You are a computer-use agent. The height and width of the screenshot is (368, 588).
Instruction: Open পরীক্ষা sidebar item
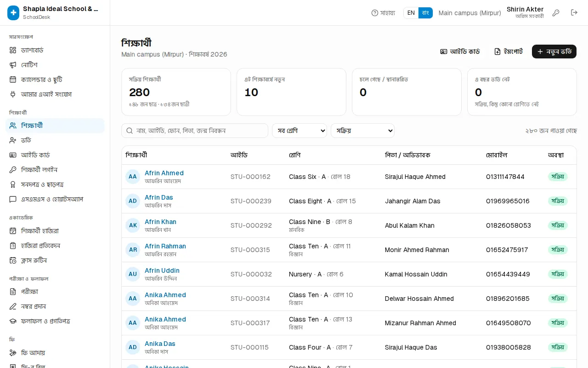[55, 292]
